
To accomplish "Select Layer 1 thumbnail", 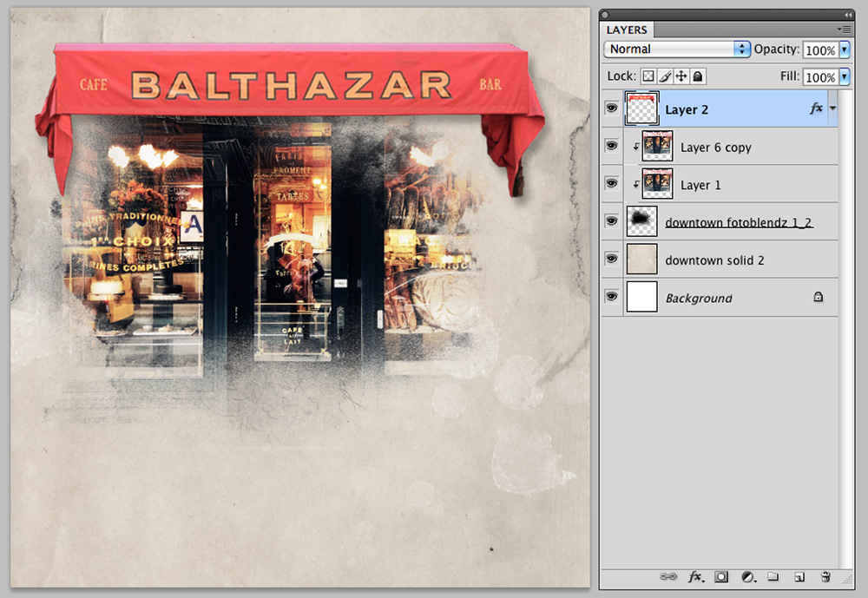I will click(x=657, y=184).
